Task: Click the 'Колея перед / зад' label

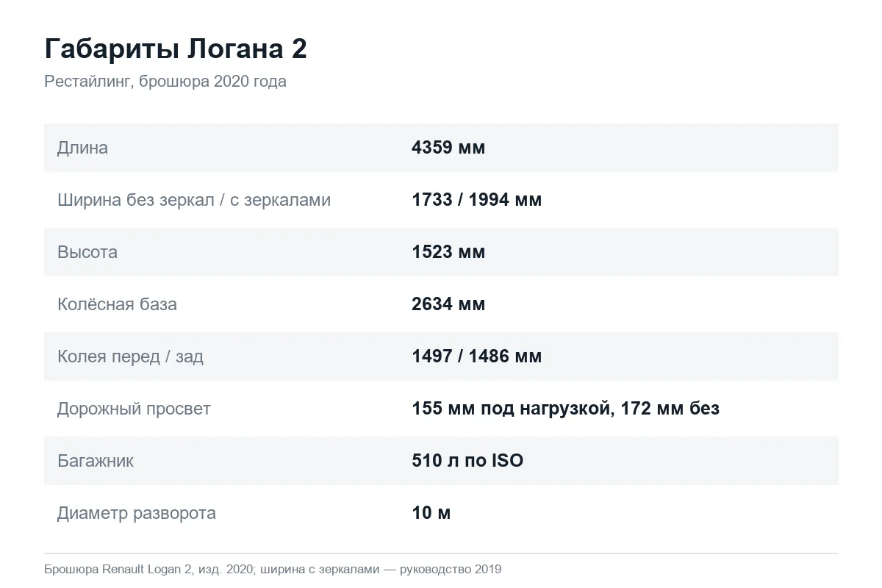Action: tap(130, 356)
